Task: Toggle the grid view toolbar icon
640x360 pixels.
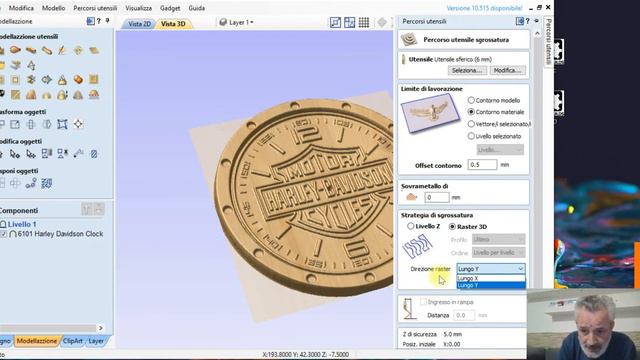Action: coord(364,22)
